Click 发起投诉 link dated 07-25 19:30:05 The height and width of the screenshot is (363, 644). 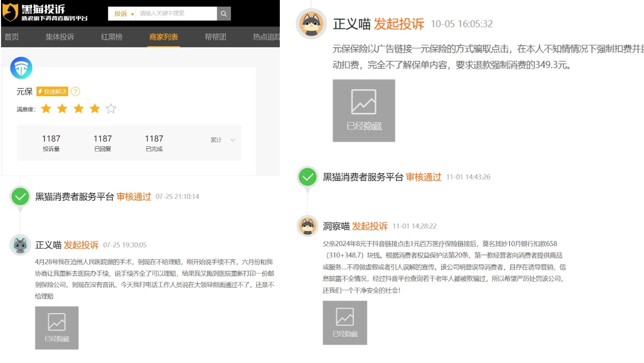(x=81, y=245)
